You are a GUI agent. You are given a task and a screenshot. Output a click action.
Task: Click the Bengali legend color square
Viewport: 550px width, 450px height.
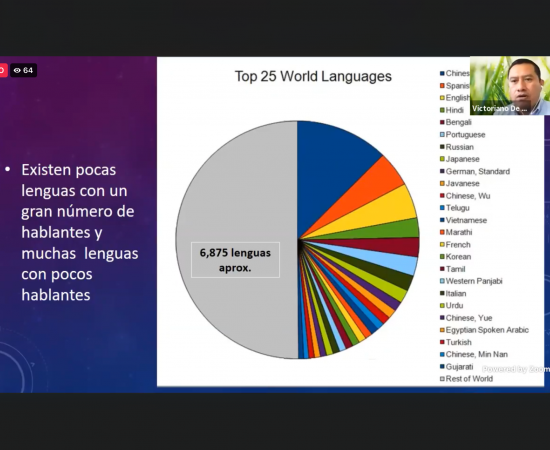click(x=443, y=122)
